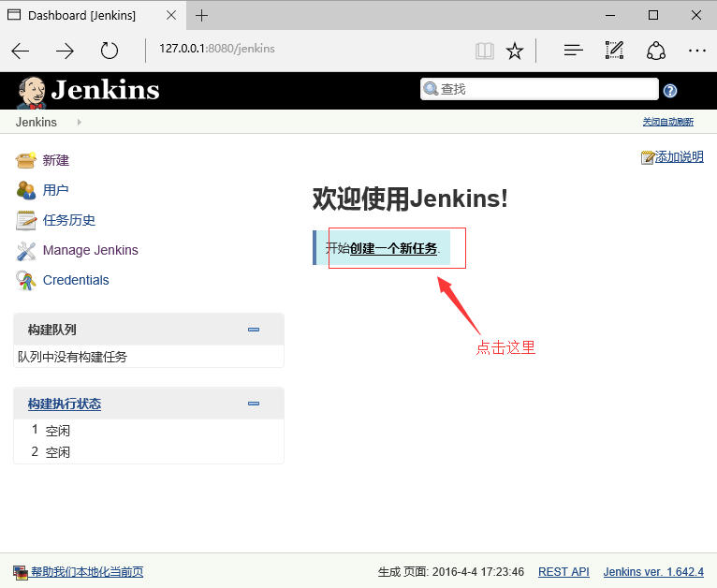Viewport: 717px width, 588px height.
Task: Open the REST API link
Action: click(563, 571)
